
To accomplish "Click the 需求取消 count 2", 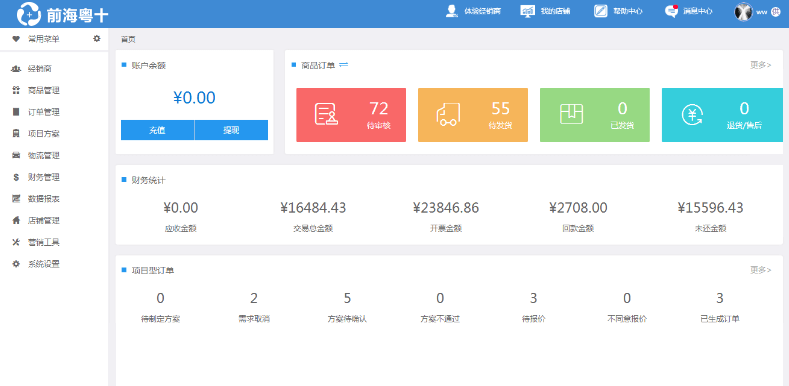I will (x=254, y=298).
